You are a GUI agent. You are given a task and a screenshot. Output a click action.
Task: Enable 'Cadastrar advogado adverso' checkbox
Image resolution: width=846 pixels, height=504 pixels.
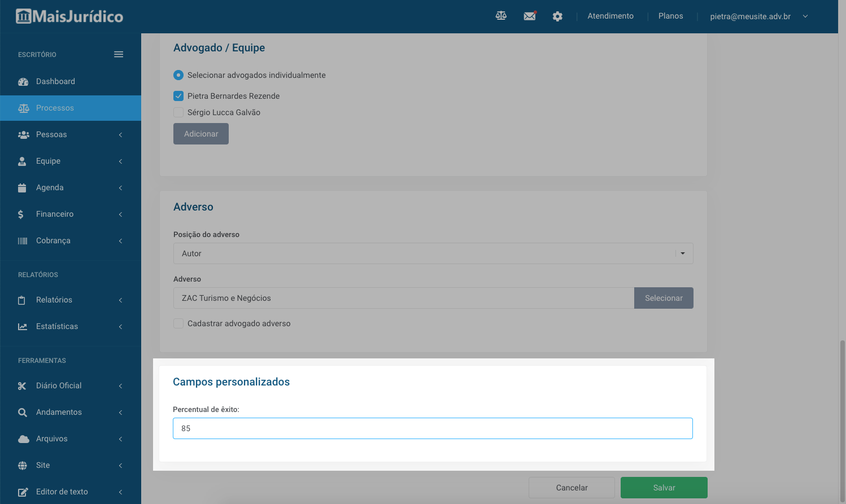(x=178, y=323)
